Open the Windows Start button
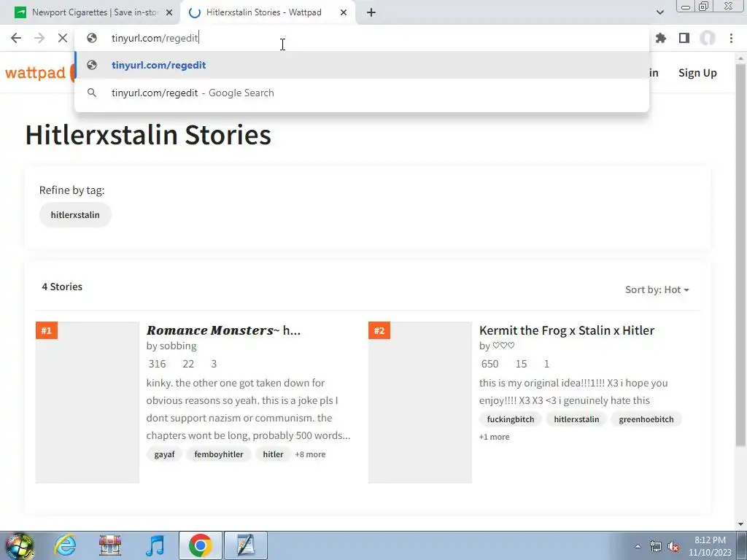 [x=20, y=545]
